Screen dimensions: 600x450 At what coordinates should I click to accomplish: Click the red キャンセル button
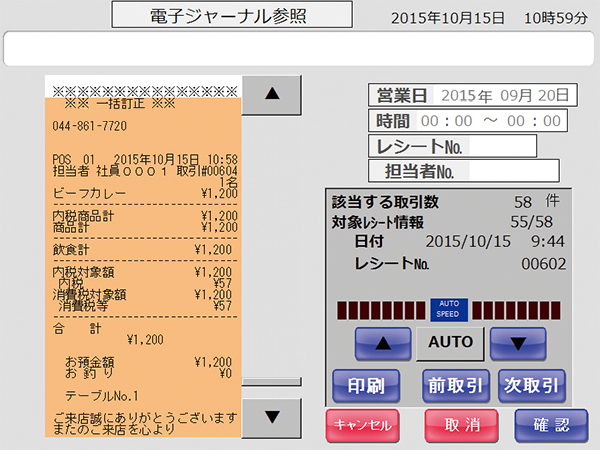click(x=363, y=426)
